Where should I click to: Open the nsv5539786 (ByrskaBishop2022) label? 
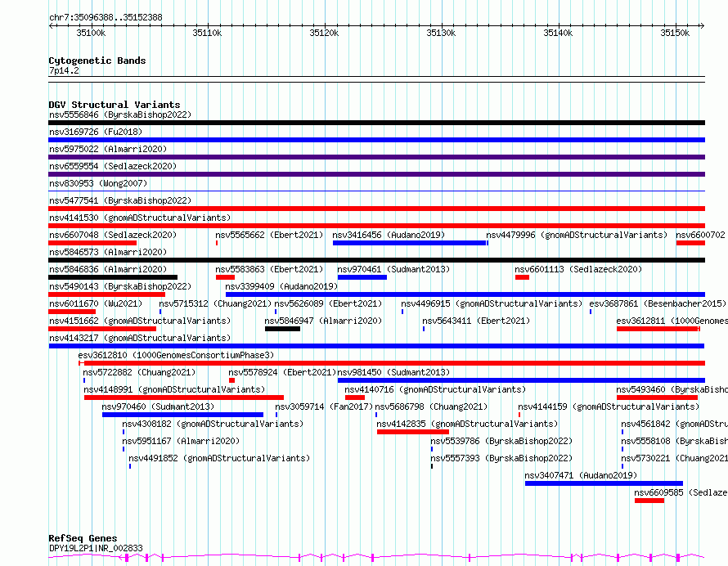(501, 441)
